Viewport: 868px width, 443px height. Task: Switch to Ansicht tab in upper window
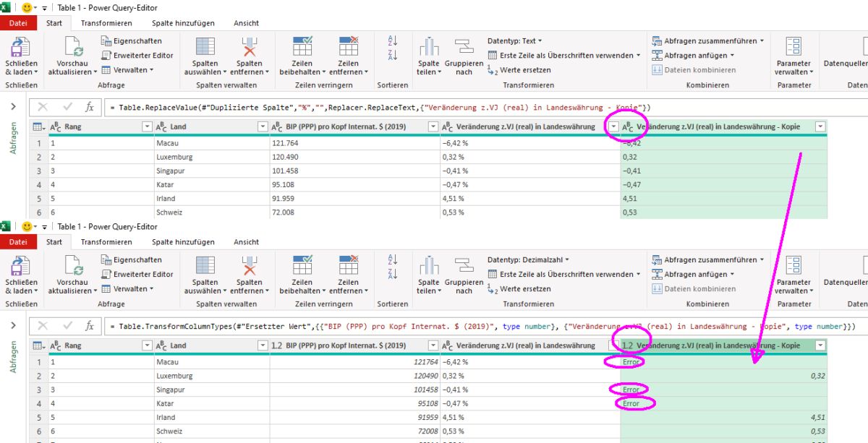pos(246,23)
